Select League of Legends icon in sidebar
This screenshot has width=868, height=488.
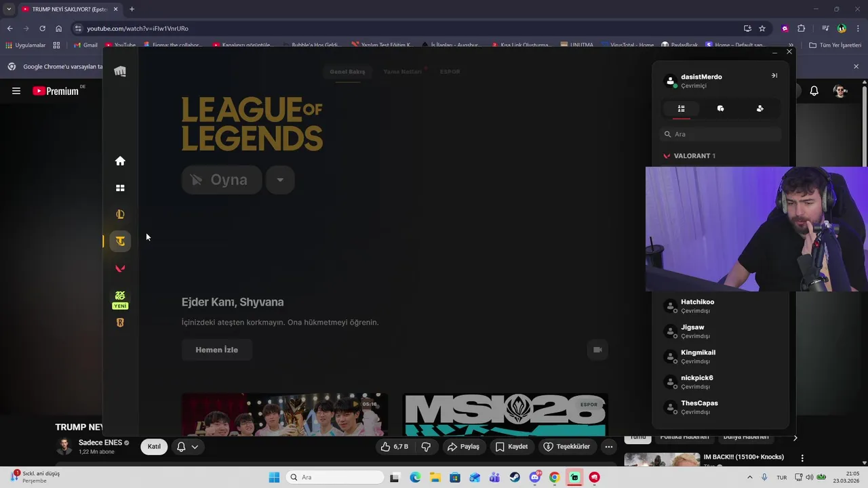pos(120,214)
